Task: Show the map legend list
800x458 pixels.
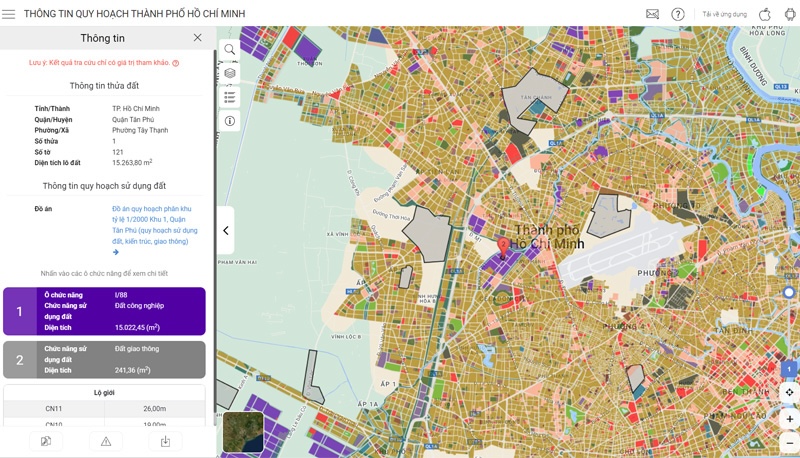Action: coord(230,97)
